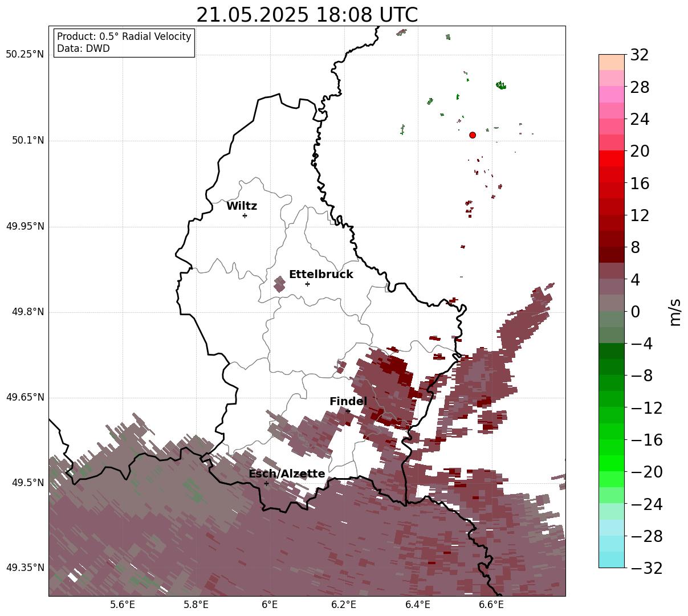
Task: Click the 49.65°N latitude label
Action: (25, 397)
